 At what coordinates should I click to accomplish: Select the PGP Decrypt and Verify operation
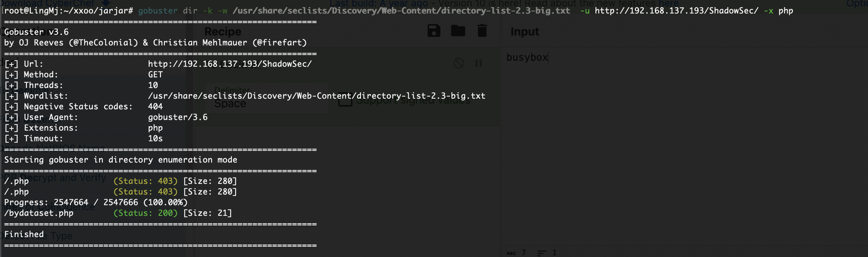coord(53,177)
